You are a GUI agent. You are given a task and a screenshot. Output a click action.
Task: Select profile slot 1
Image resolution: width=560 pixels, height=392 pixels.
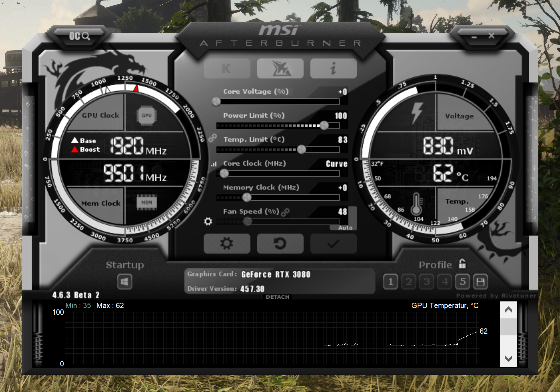coord(390,282)
